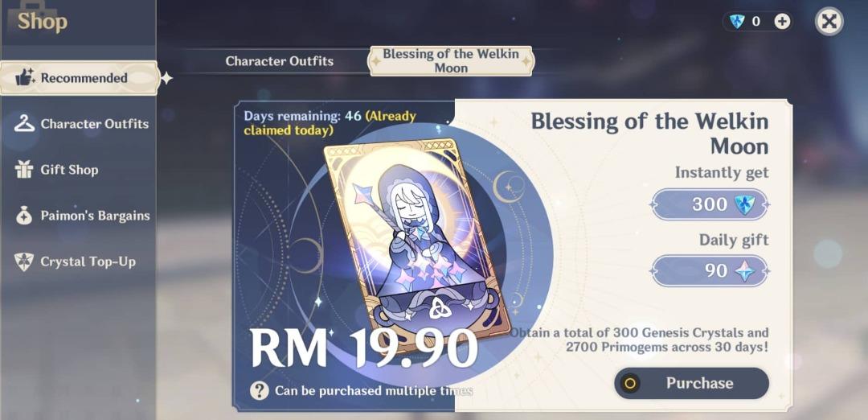868x420 pixels.
Task: Click the 90 Primogems daily gift pill
Action: (x=710, y=271)
